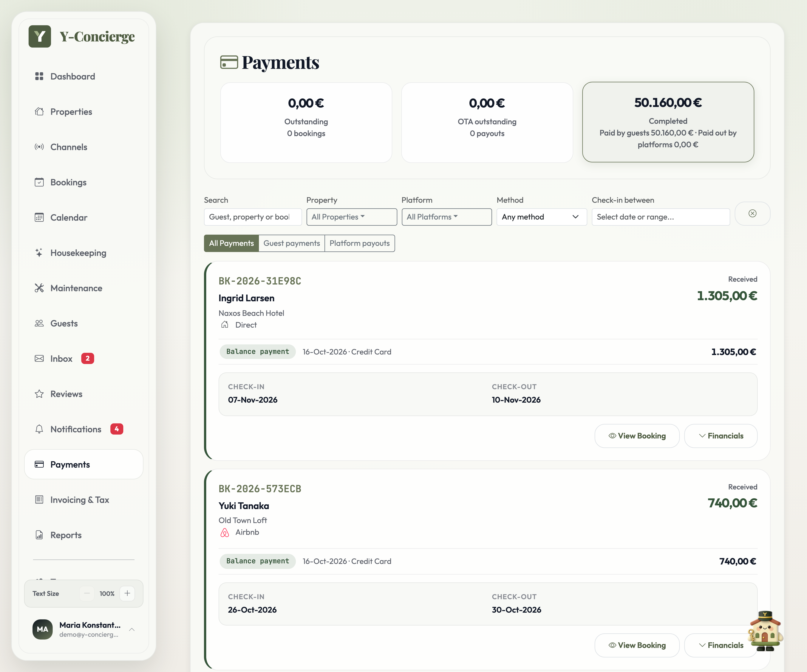
Task: Click the Maintenance tools icon
Action: coord(39,288)
